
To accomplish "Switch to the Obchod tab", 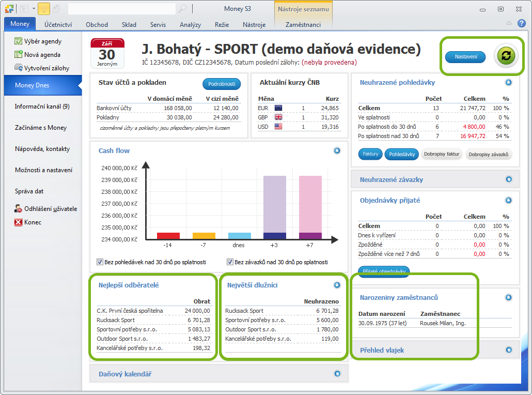I will pyautogui.click(x=97, y=24).
